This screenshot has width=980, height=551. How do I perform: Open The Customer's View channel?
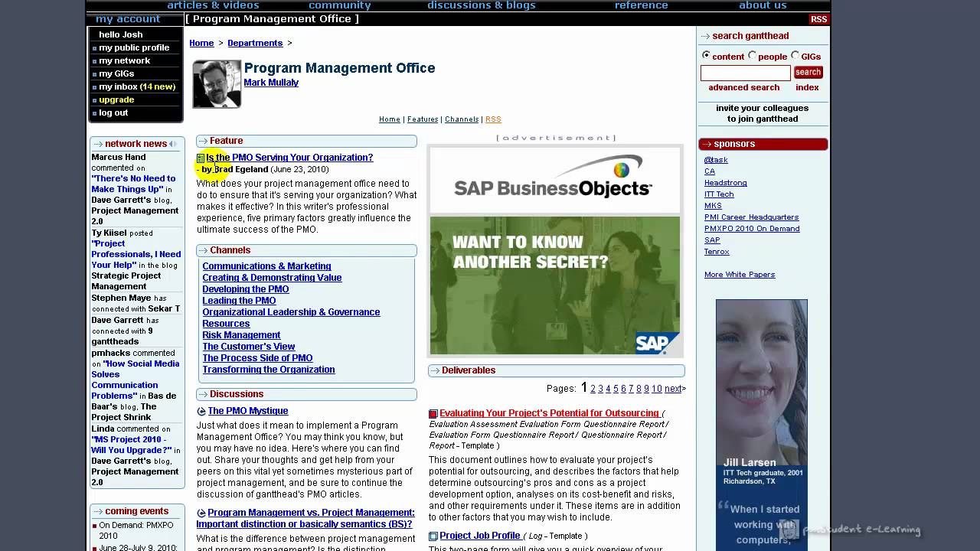(x=249, y=347)
